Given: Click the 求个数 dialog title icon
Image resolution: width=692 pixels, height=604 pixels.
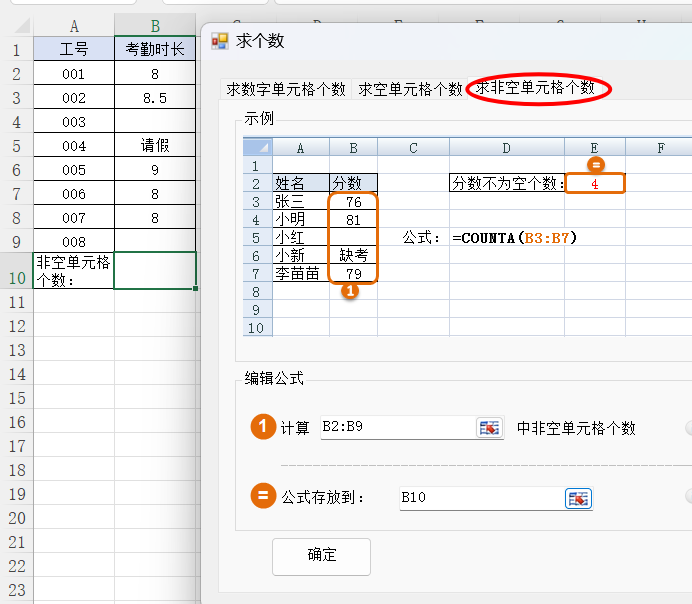Looking at the screenshot, I should [x=220, y=41].
